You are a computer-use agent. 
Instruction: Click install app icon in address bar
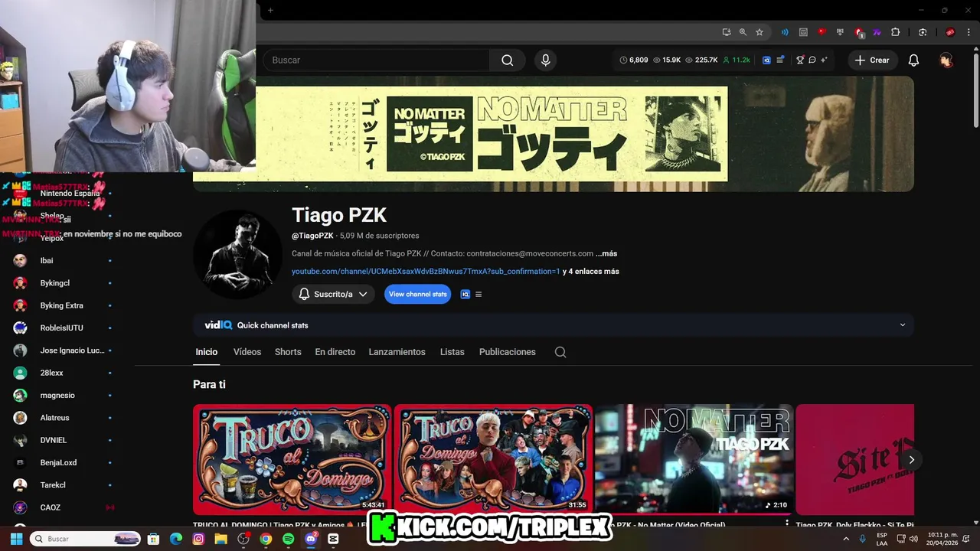coord(727,32)
